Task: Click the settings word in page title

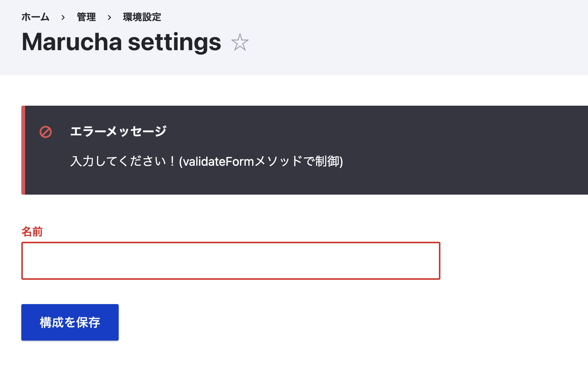Action: [x=175, y=42]
